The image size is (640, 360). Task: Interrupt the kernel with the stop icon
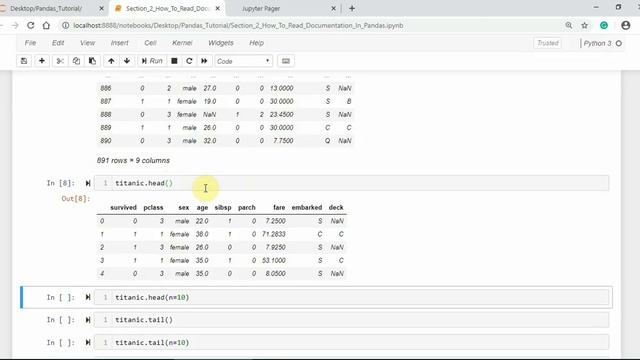174,61
